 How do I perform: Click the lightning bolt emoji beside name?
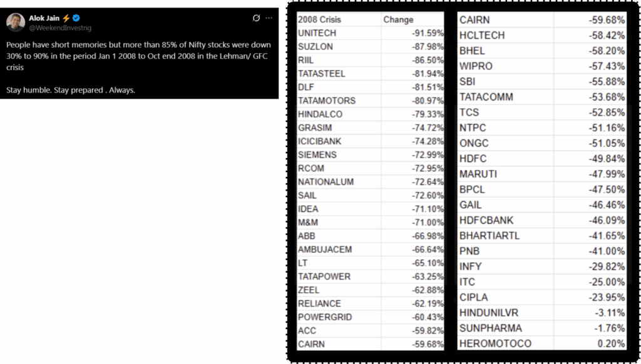click(66, 18)
